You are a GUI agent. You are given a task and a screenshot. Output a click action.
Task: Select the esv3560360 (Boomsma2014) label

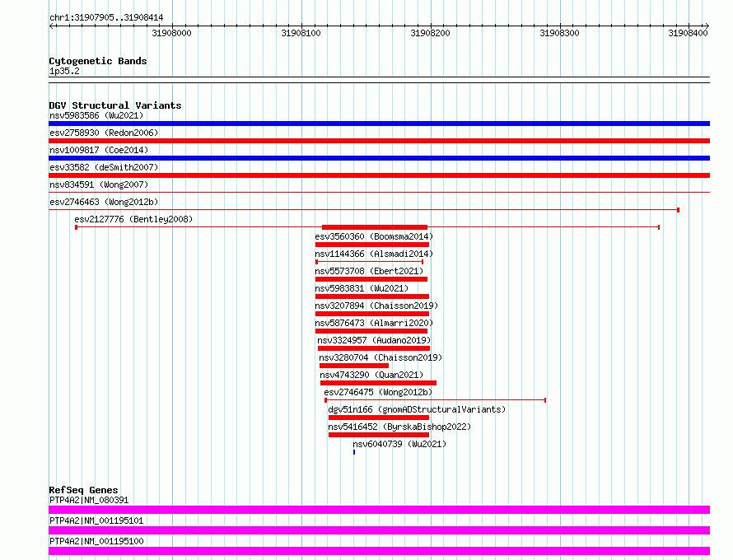tap(374, 236)
